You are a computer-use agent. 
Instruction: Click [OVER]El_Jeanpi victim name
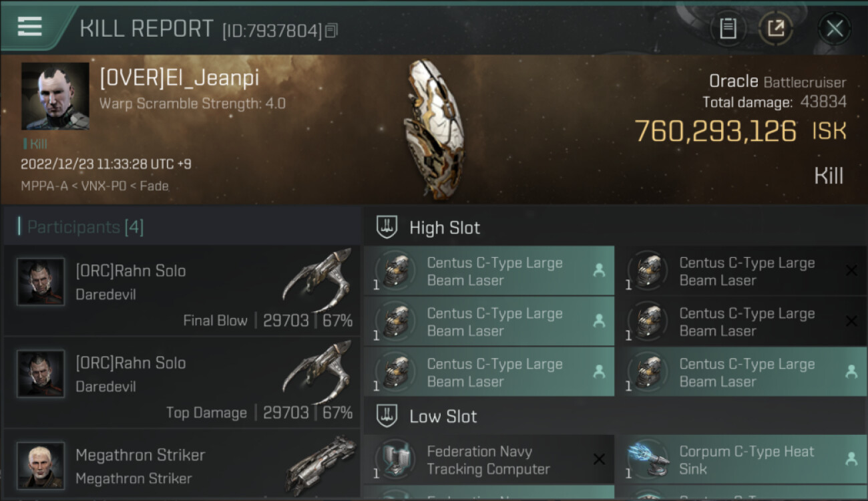point(179,78)
